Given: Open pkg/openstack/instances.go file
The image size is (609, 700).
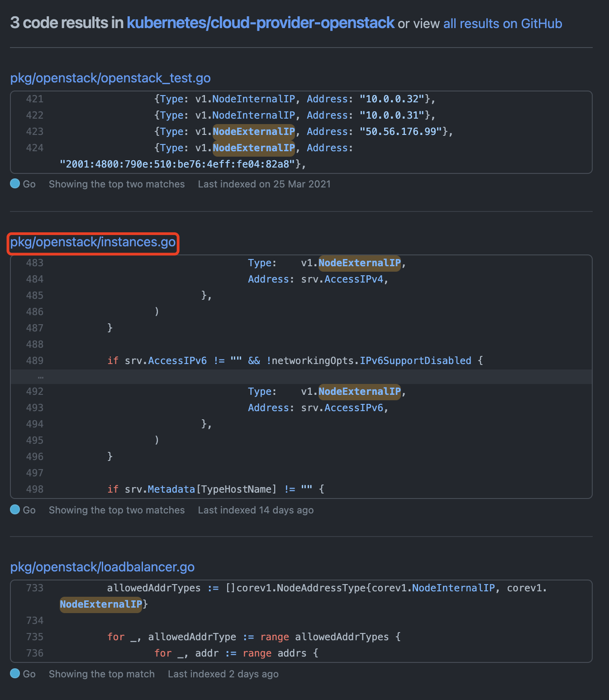Looking at the screenshot, I should point(93,242).
